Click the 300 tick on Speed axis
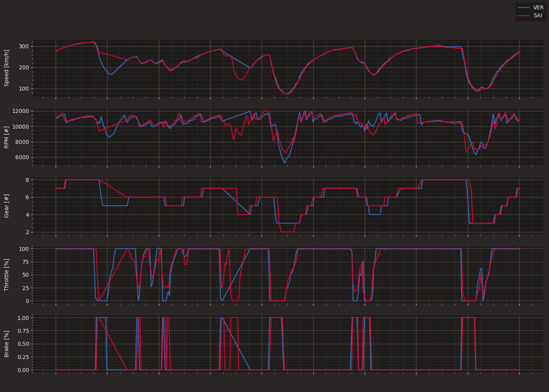Screen dimensions: 549x392 pos(24,46)
